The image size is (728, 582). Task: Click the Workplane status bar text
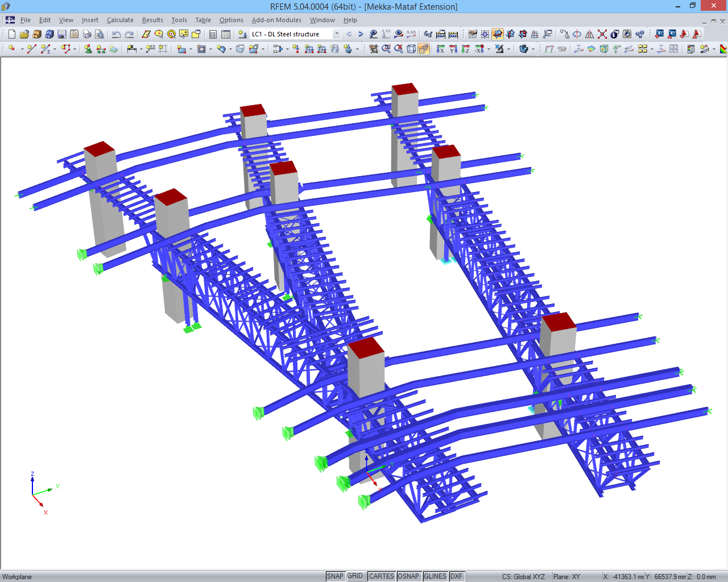(17, 576)
